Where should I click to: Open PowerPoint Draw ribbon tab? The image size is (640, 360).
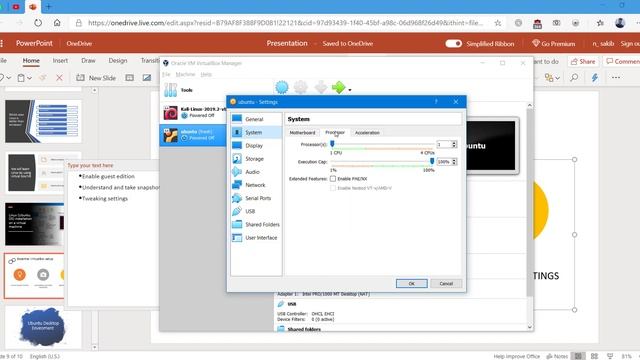pyautogui.click(x=88, y=60)
